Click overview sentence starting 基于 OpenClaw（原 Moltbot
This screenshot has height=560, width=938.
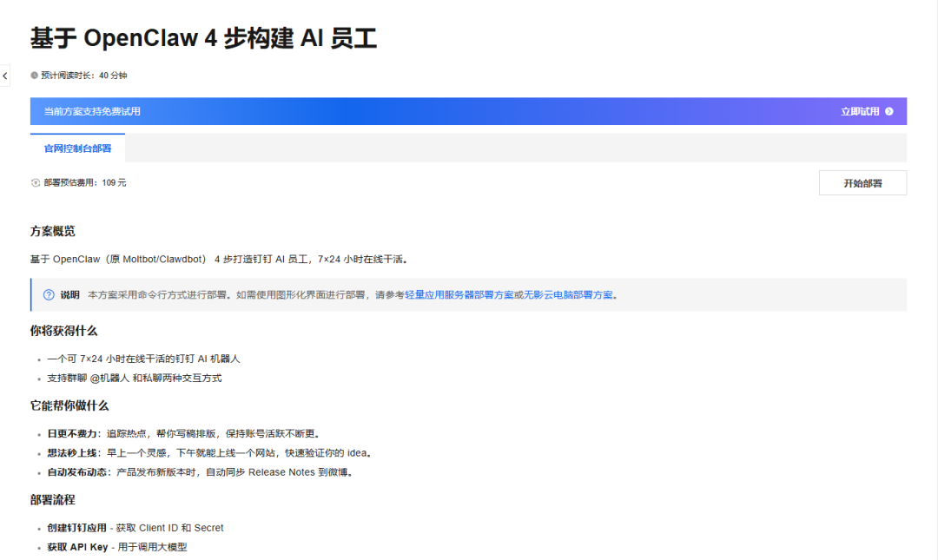click(220, 259)
